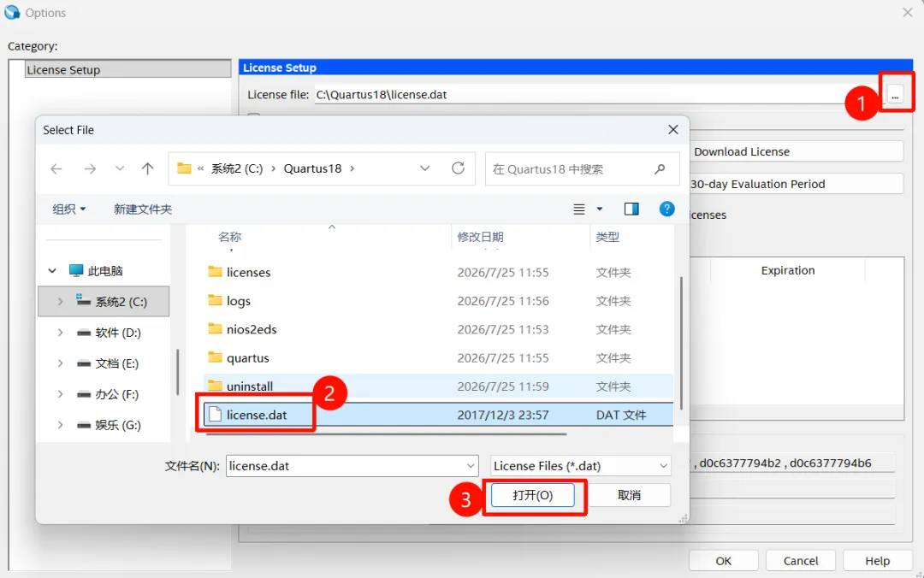Screen dimensions: 924x578
Task: Close the Select File dialog
Action: [x=673, y=130]
